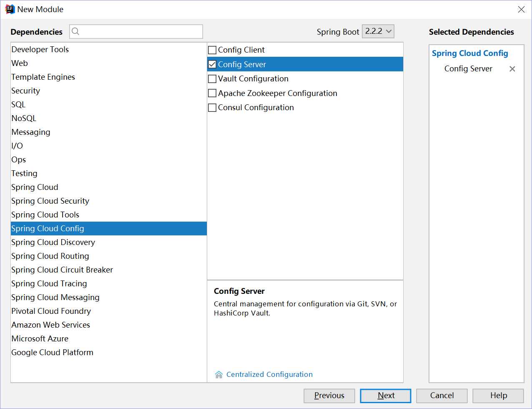
Task: Enable the Consul Configuration checkbox
Action: pyautogui.click(x=212, y=108)
